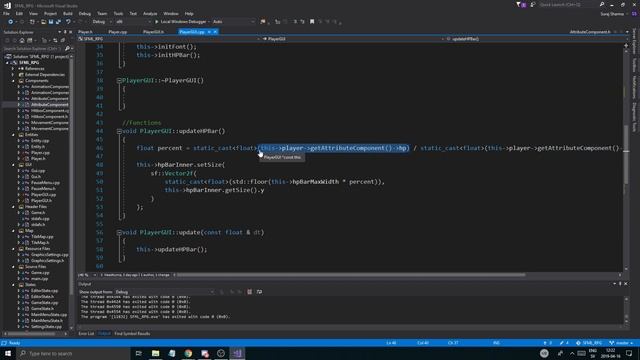640x360 pixels.
Task: Switch to the Player.h tab
Action: coord(85,32)
